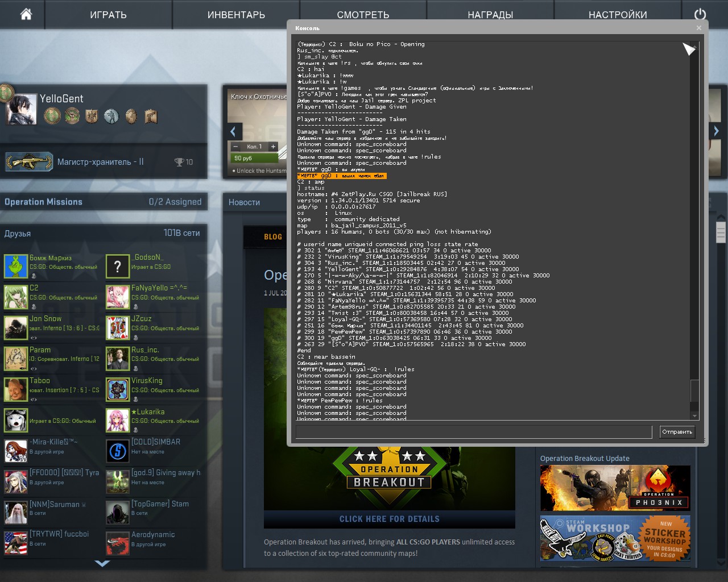
Task: Focus the console command input field
Action: (474, 432)
